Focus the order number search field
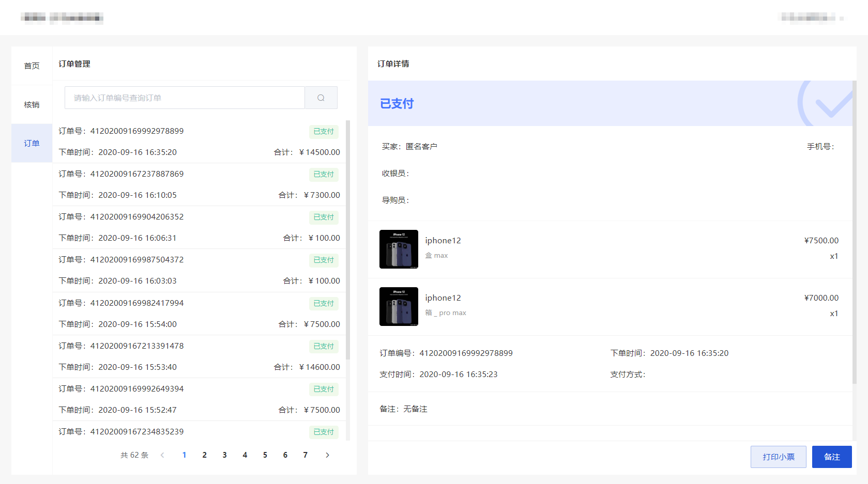The width and height of the screenshot is (868, 484). click(185, 98)
